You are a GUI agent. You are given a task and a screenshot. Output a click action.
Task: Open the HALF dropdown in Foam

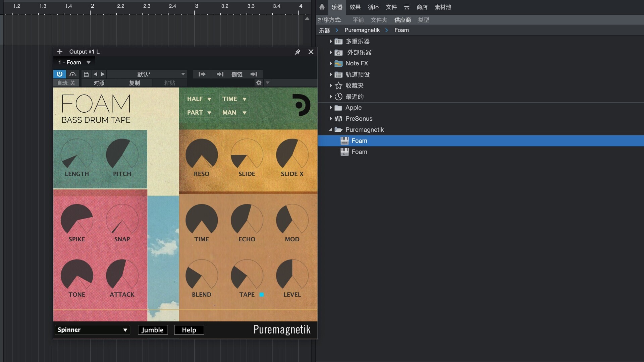tap(199, 99)
